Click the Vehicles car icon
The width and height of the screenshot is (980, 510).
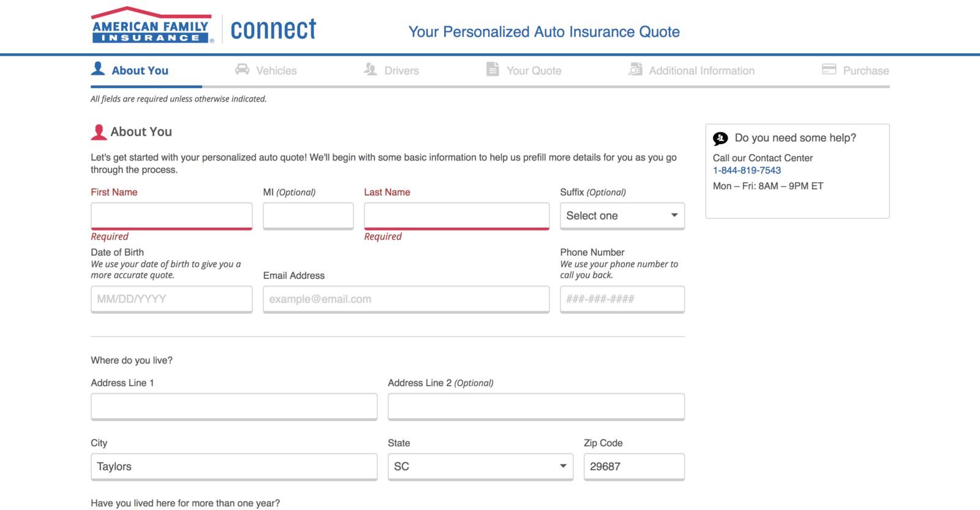click(x=242, y=69)
